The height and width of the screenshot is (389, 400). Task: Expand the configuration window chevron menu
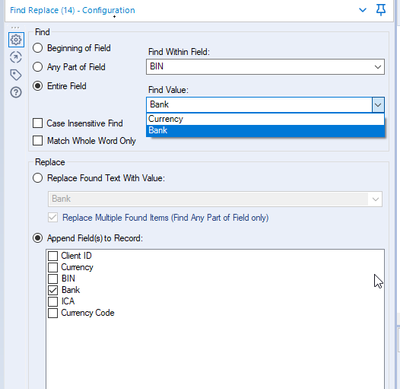point(362,10)
